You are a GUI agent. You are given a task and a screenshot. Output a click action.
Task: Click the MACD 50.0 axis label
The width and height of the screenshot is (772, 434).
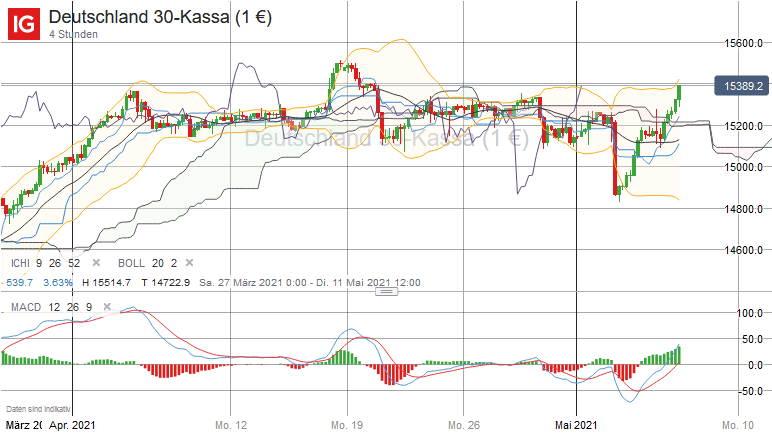(x=752, y=339)
